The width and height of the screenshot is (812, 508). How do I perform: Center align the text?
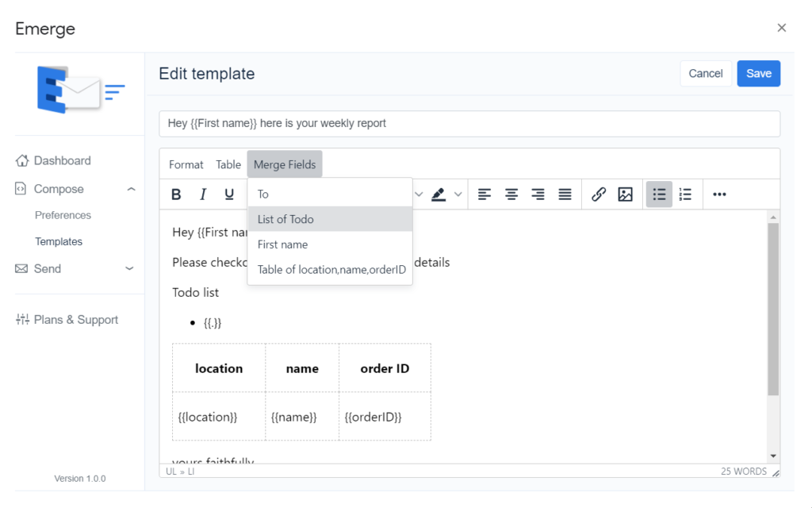pyautogui.click(x=511, y=194)
